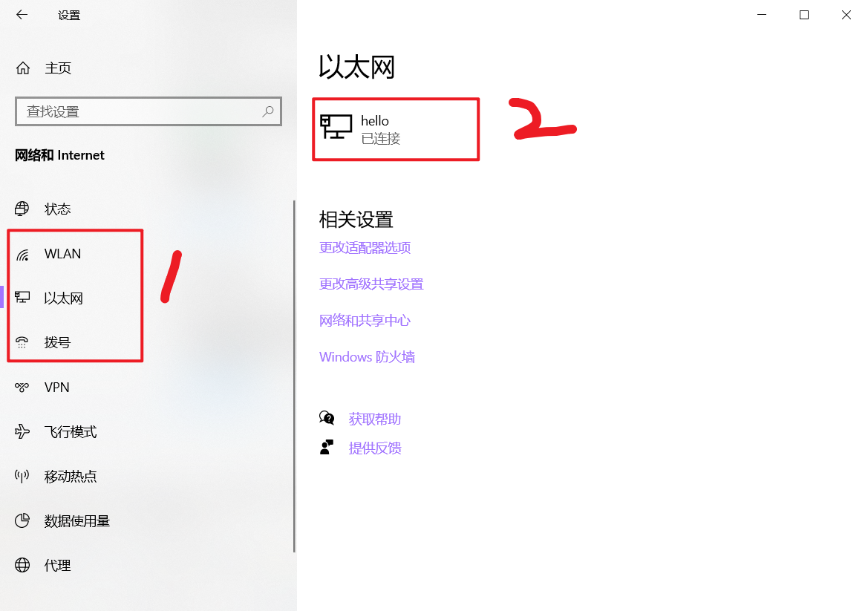Click the 更改适配器选项 link
This screenshot has height=611, width=868.
(365, 247)
